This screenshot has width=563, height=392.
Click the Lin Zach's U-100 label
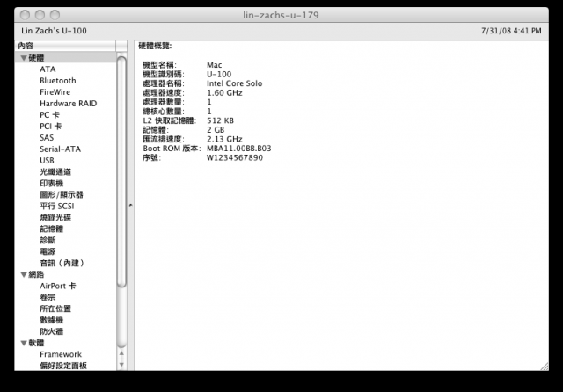click(54, 31)
